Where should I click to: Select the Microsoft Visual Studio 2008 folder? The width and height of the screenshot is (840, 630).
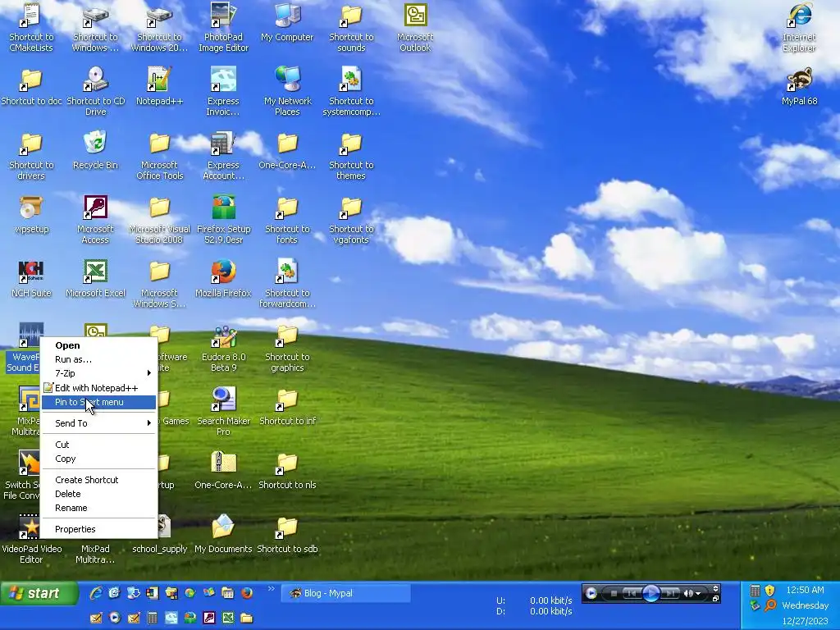[x=159, y=218]
